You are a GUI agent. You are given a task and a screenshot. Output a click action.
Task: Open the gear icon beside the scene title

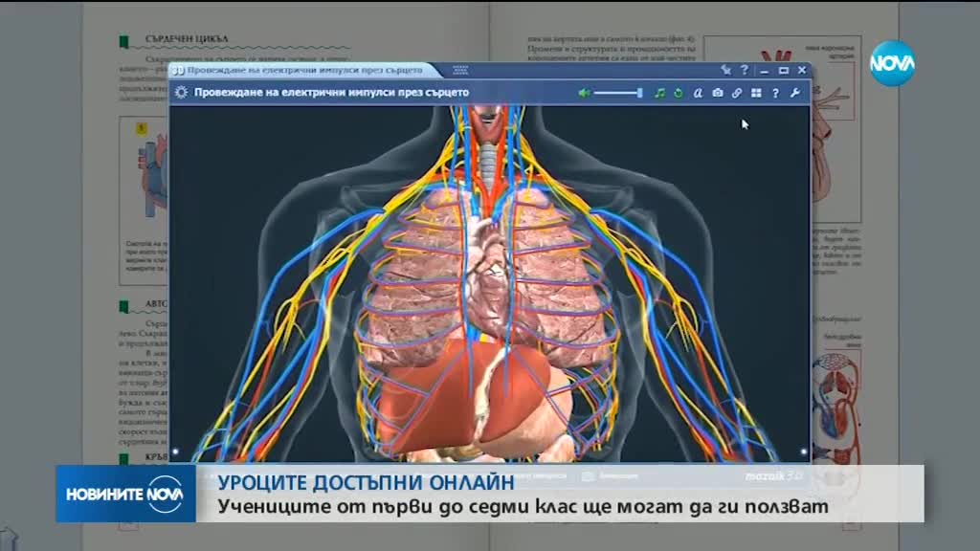coord(181,93)
